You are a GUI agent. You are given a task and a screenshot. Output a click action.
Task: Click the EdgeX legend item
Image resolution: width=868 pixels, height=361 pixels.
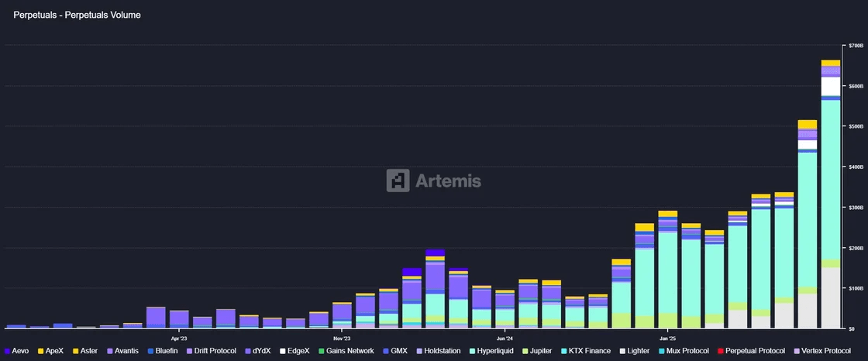[294, 351]
